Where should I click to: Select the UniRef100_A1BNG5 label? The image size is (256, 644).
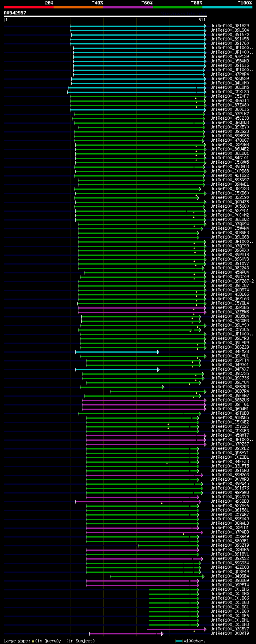point(230,418)
